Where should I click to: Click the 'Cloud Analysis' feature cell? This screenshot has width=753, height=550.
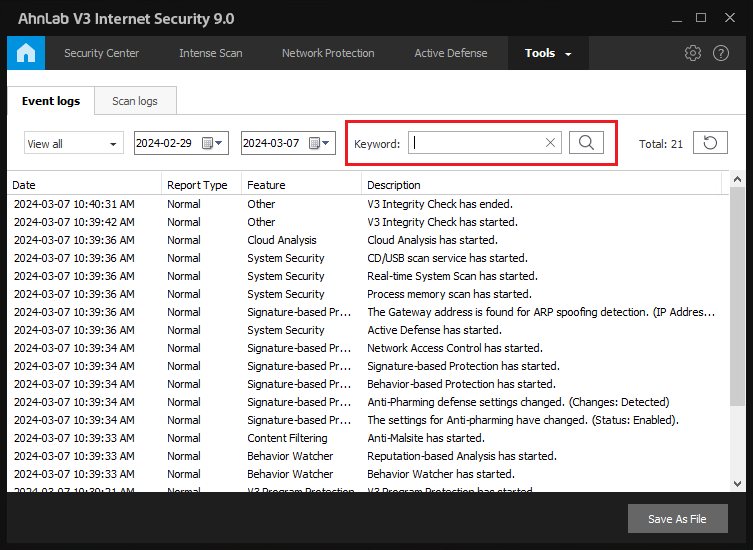[282, 240]
